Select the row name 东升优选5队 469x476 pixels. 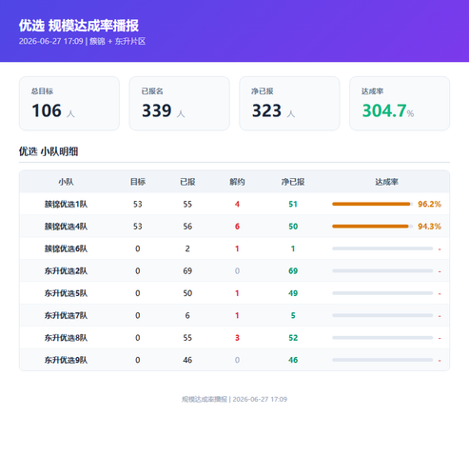[x=66, y=293]
